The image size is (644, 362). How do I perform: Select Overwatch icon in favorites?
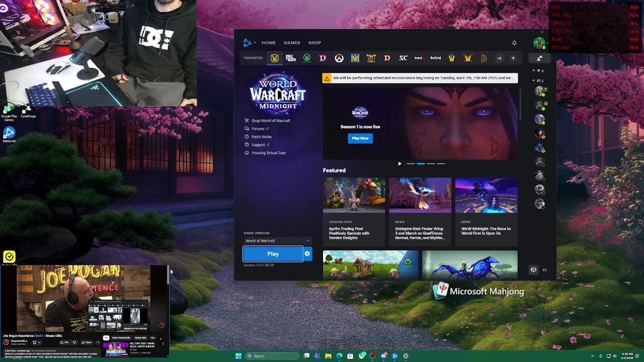[339, 58]
